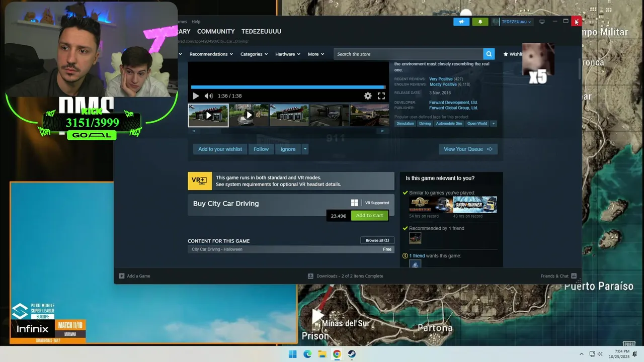Open the taskbar clock and date
Screen dimensions: 644x362
coord(618,354)
